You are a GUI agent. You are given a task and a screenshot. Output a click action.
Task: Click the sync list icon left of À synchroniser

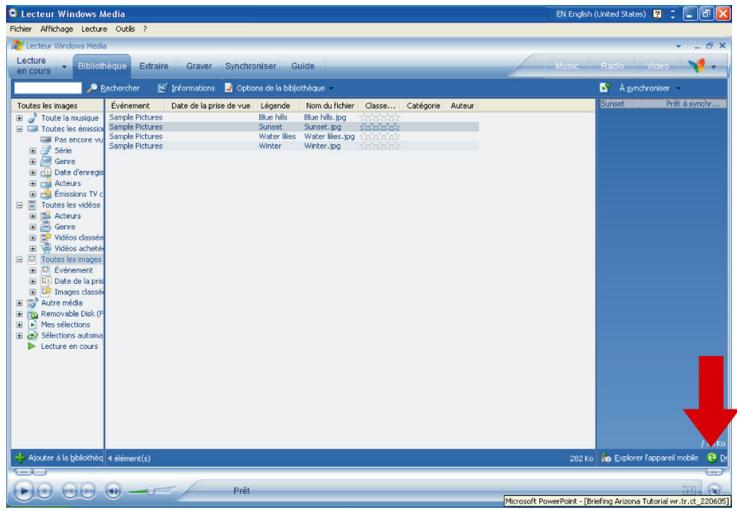[x=604, y=88]
